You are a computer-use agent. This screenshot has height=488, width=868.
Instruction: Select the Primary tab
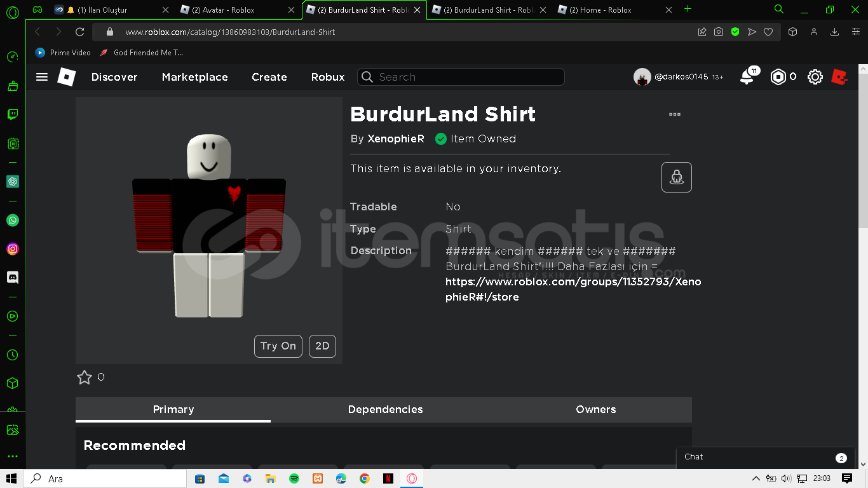(x=173, y=409)
